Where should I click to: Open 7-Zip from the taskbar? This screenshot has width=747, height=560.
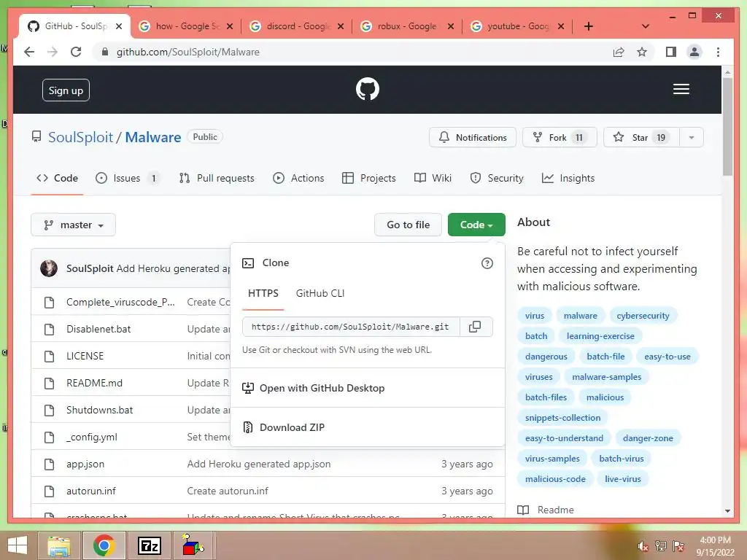149,545
